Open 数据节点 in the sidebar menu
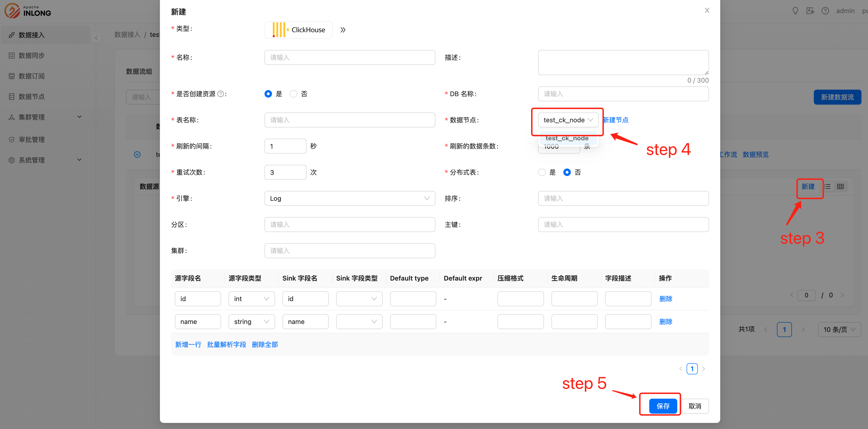 (x=32, y=97)
